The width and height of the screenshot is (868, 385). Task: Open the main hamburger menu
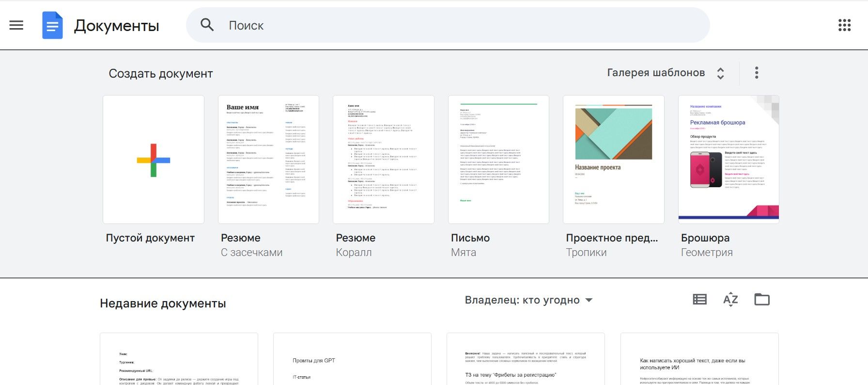tap(16, 25)
